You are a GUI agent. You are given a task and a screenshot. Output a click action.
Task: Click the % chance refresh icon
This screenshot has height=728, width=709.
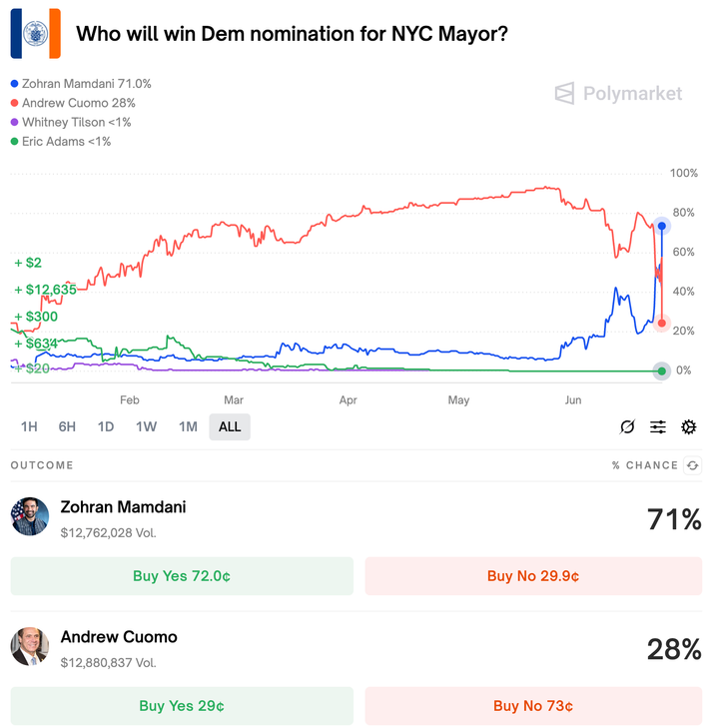[x=692, y=465]
